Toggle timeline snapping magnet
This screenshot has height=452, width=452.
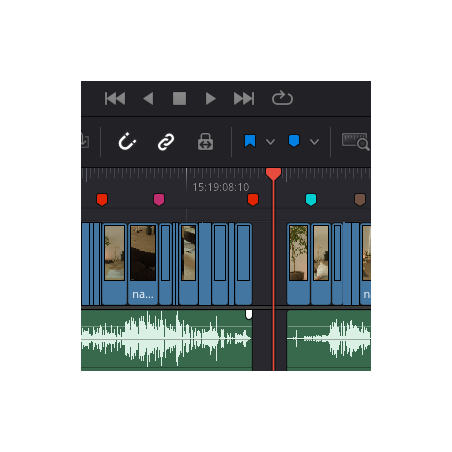tap(127, 141)
